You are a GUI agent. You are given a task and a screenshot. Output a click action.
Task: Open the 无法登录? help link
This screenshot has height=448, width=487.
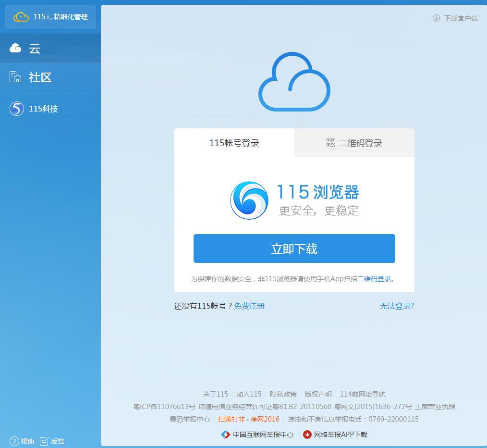click(397, 306)
